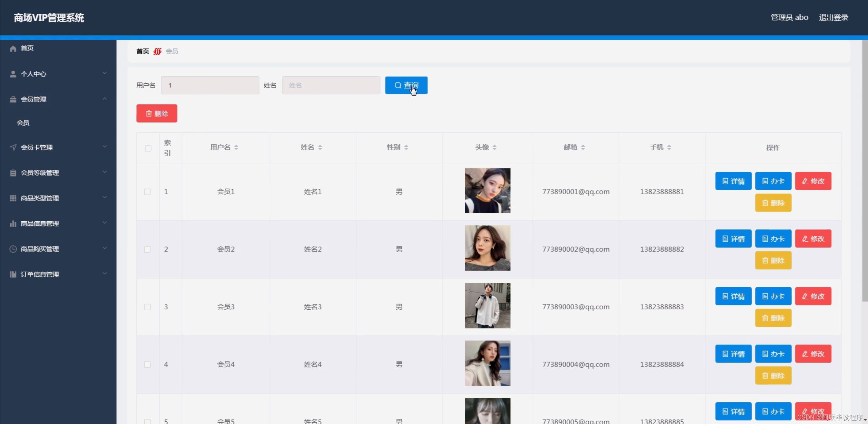
Task: Open 商品购买管理 via the clock icon
Action: pyautogui.click(x=13, y=249)
